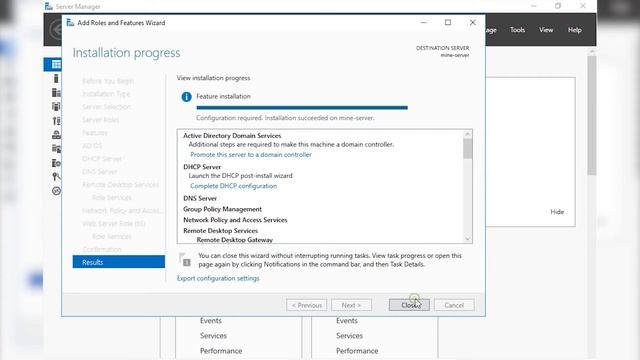
Task: Select Active Directory Domain Services heading
Action: click(232, 136)
